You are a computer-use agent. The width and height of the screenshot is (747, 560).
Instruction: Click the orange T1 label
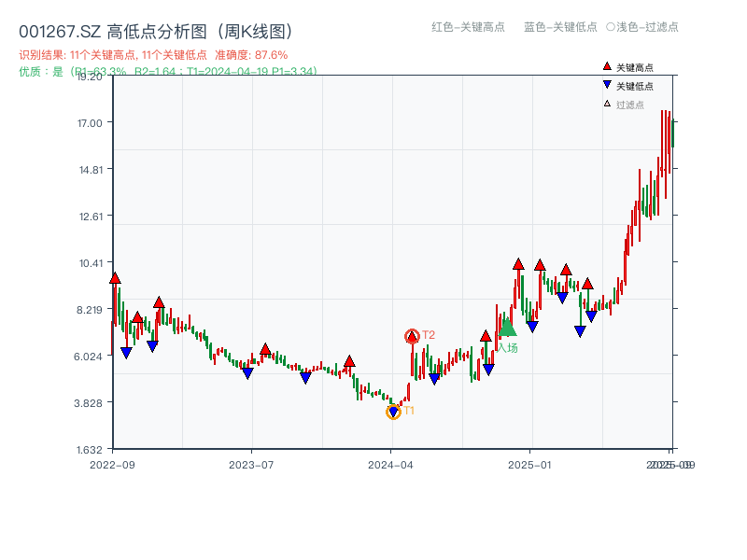[409, 411]
